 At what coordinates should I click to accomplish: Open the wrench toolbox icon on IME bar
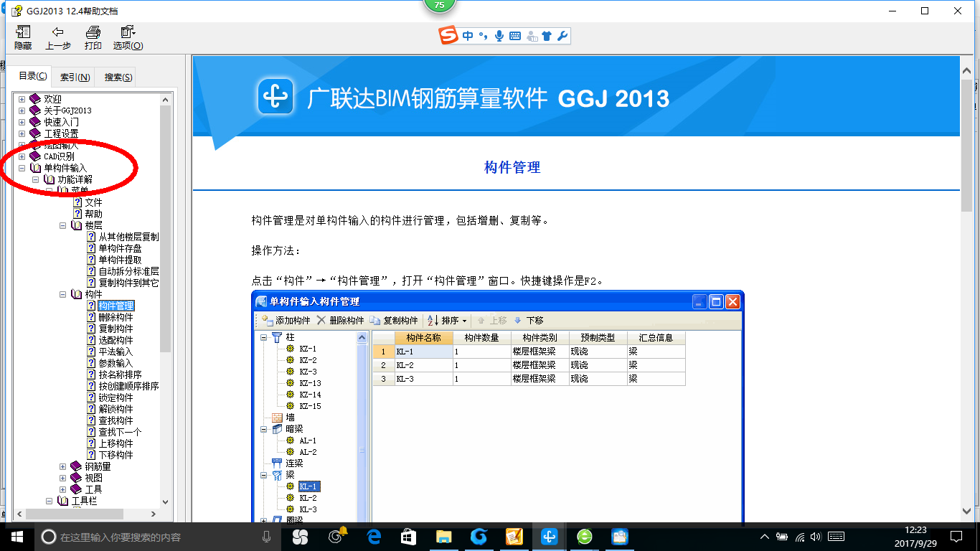[x=562, y=35]
